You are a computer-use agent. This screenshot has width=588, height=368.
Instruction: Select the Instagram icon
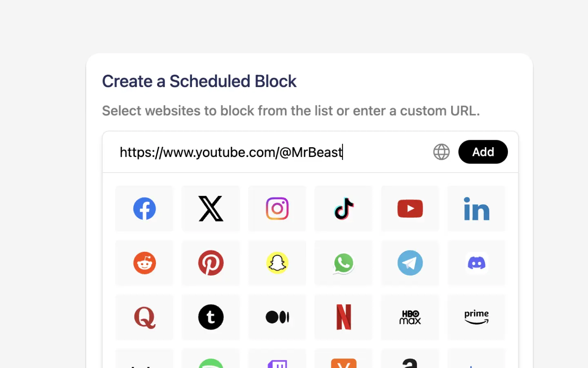click(277, 209)
